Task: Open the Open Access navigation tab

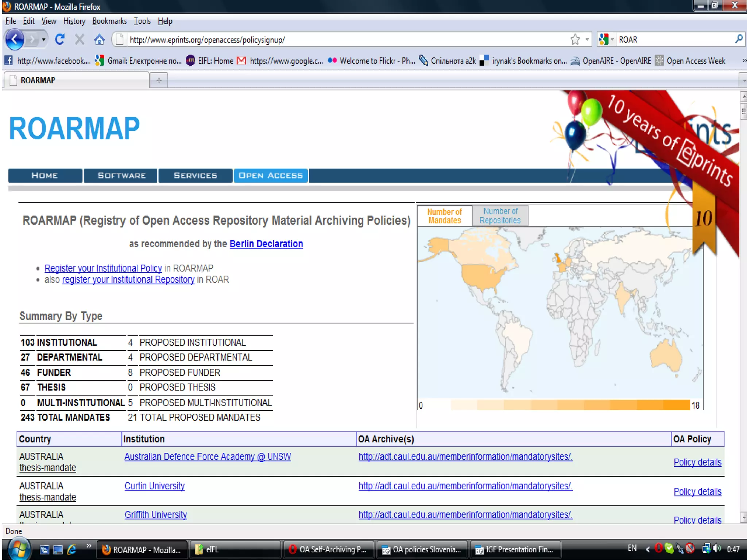Action: pyautogui.click(x=271, y=175)
